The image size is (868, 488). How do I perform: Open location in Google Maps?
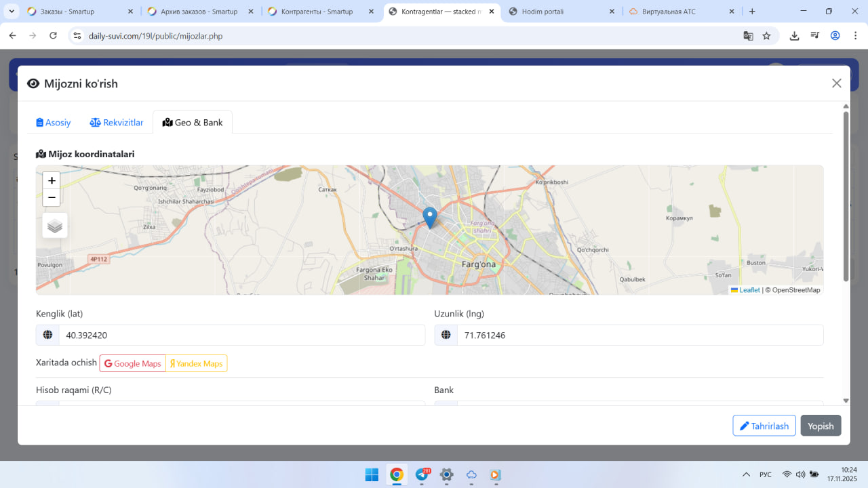133,363
